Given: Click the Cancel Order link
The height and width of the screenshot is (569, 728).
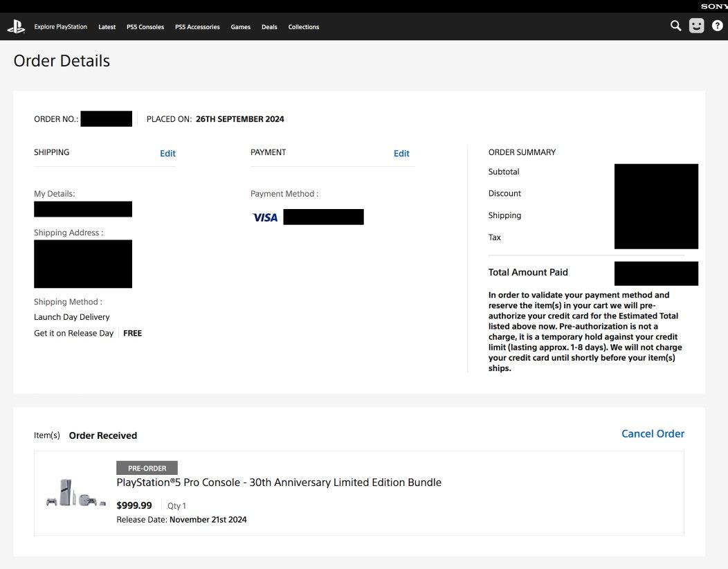Looking at the screenshot, I should tap(653, 434).
